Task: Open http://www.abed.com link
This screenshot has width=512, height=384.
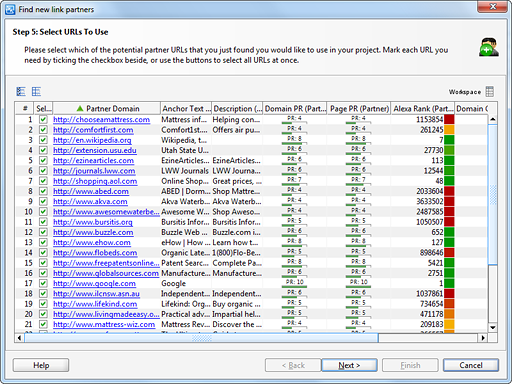Action: pyautogui.click(x=91, y=191)
